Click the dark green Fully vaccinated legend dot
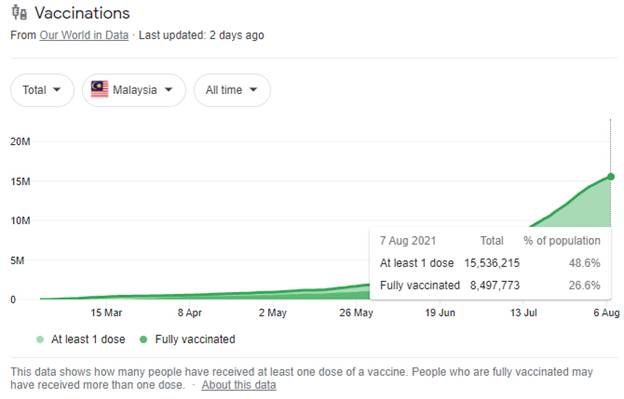Screen dimensions: 624x399 pos(143,339)
